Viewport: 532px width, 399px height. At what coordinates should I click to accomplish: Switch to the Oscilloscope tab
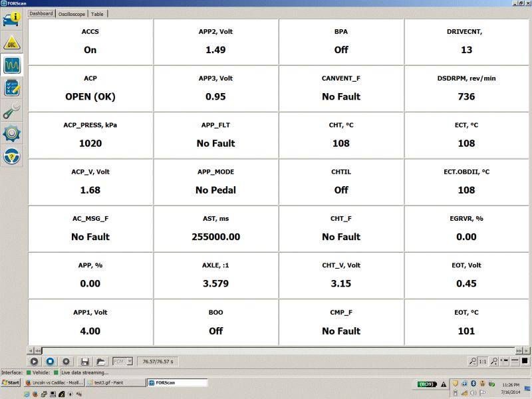[x=72, y=13]
